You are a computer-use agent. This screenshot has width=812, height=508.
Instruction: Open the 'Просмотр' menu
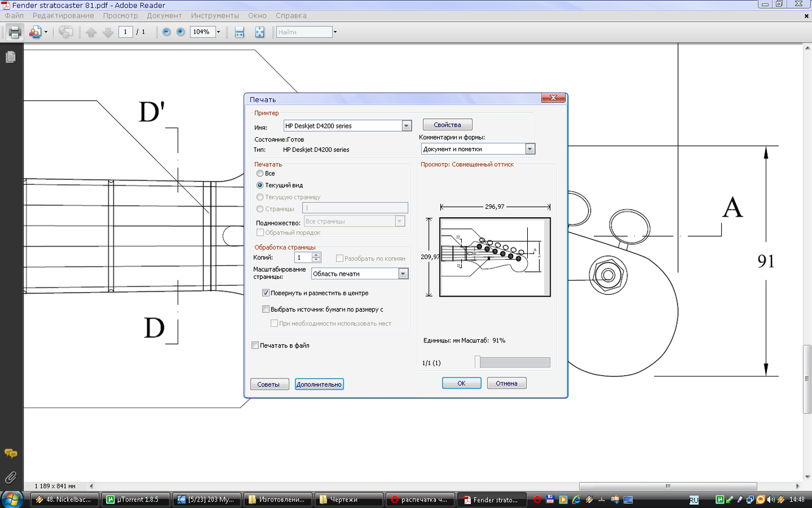121,15
